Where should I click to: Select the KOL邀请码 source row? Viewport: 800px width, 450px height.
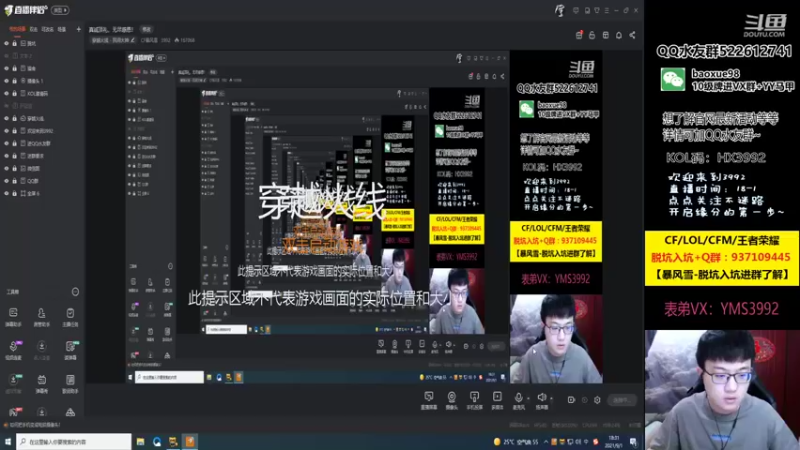[x=42, y=93]
